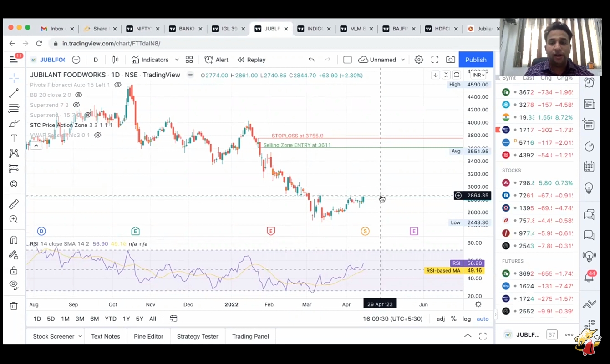
Task: Select the trend line drawing tool
Action: [14, 93]
